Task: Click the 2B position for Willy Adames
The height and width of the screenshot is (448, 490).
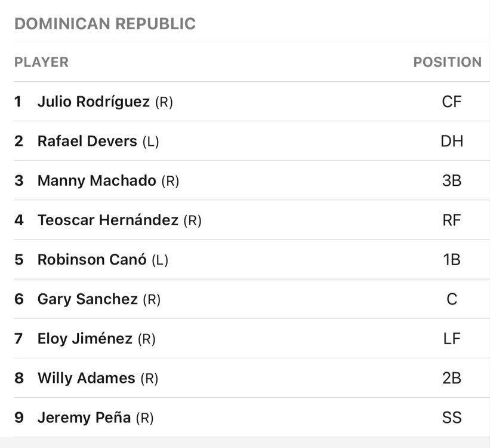Action: tap(452, 378)
